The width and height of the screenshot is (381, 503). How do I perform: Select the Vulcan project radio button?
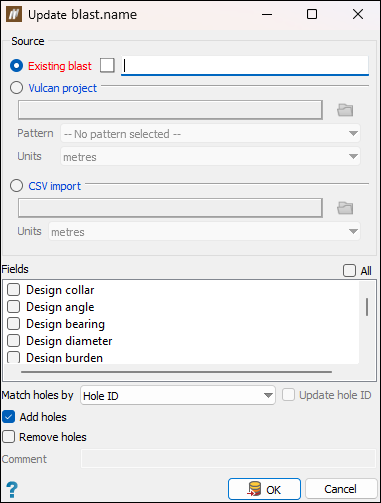coord(17,88)
